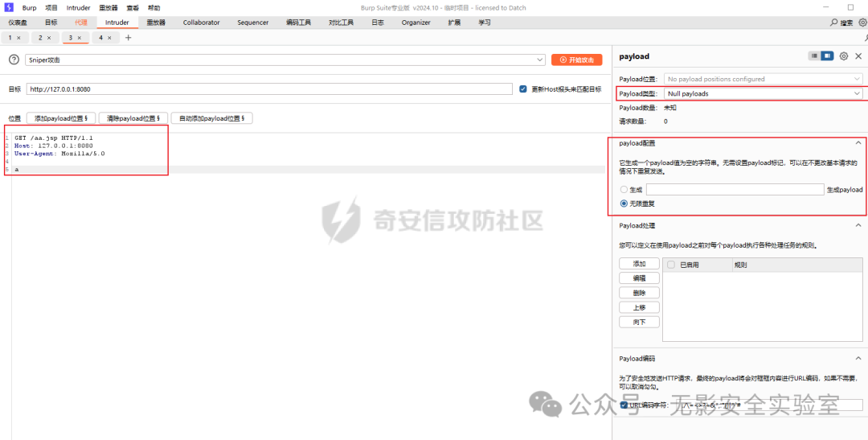Open the 帮助 menu
Screen dimensions: 868x440
coord(154,8)
